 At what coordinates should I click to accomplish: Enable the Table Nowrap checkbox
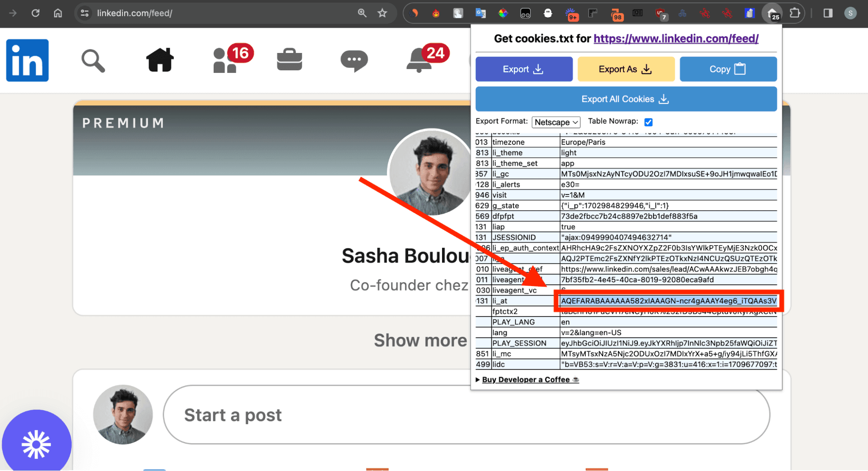click(x=648, y=122)
